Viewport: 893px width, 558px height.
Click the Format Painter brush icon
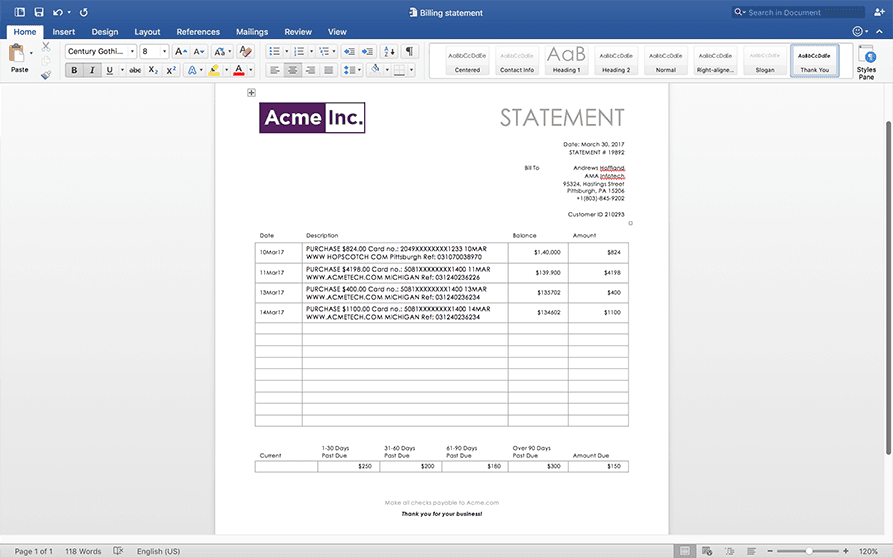coord(46,74)
